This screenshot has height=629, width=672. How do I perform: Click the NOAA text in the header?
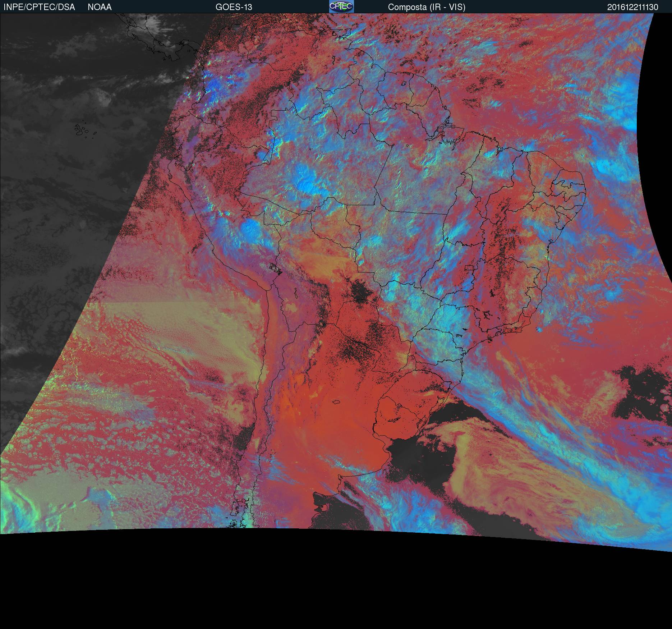point(100,7)
